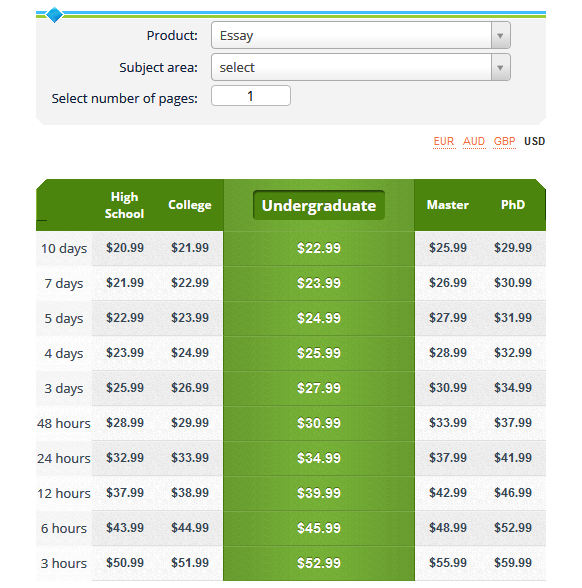Choose the $59.99 PhD 3 hours price
582x588 pixels.
tap(513, 562)
